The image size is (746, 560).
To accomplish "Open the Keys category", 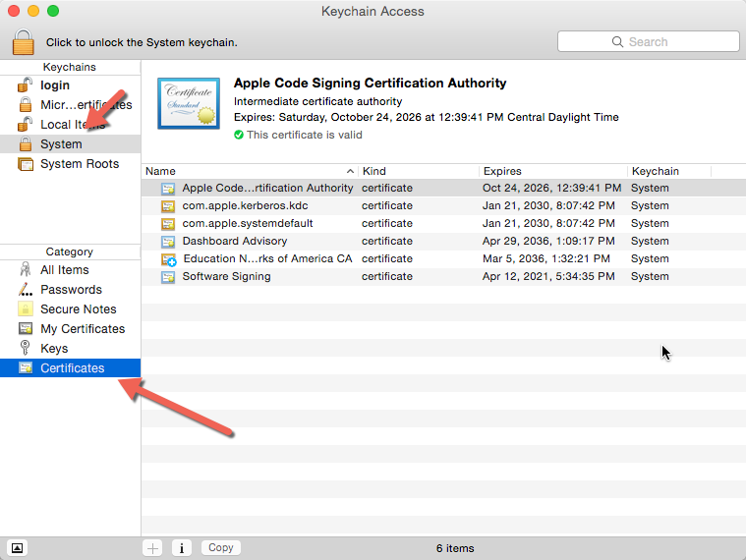I will pyautogui.click(x=71, y=348).
